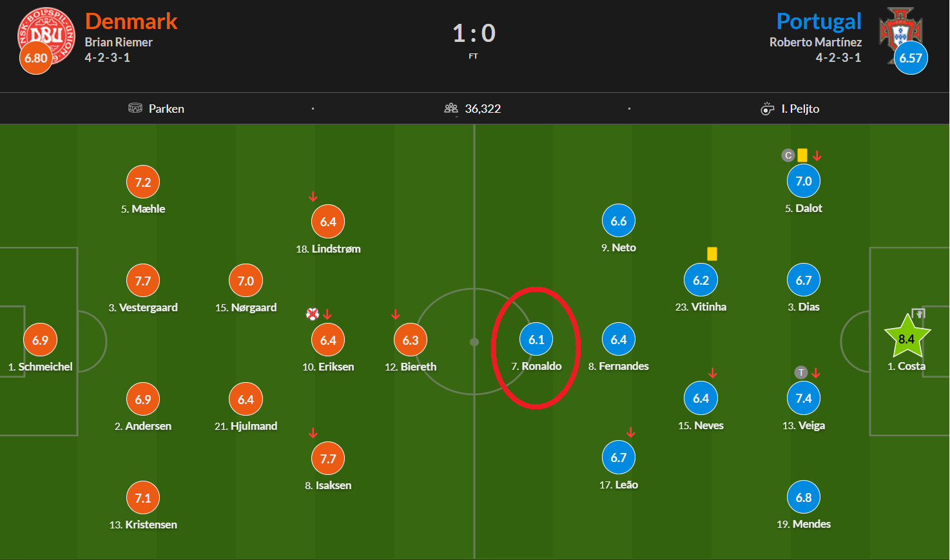The height and width of the screenshot is (560, 950).
Task: Click the referee whistle icon
Action: click(x=767, y=108)
